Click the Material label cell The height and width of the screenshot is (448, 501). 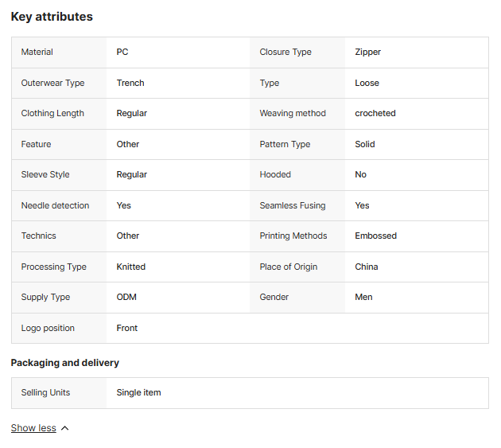[x=59, y=53]
